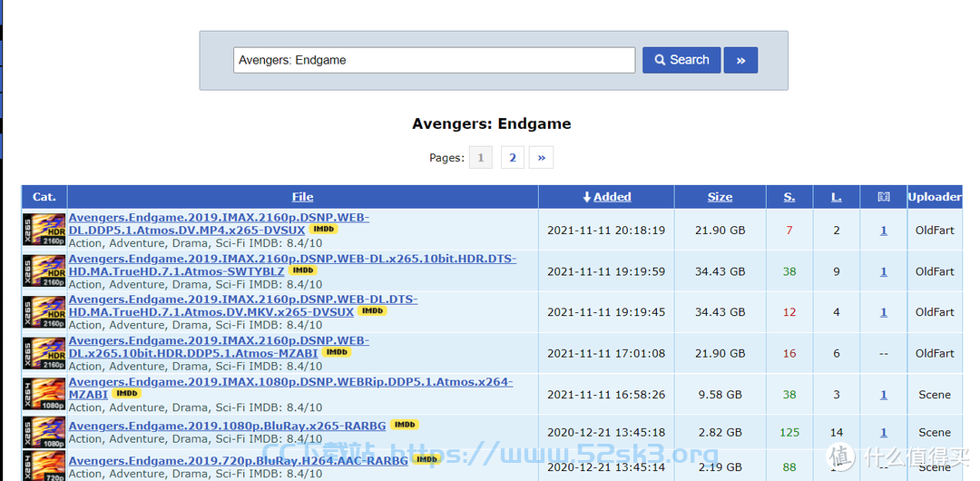
Task: Open advanced search via double-arrow button
Action: [x=740, y=60]
